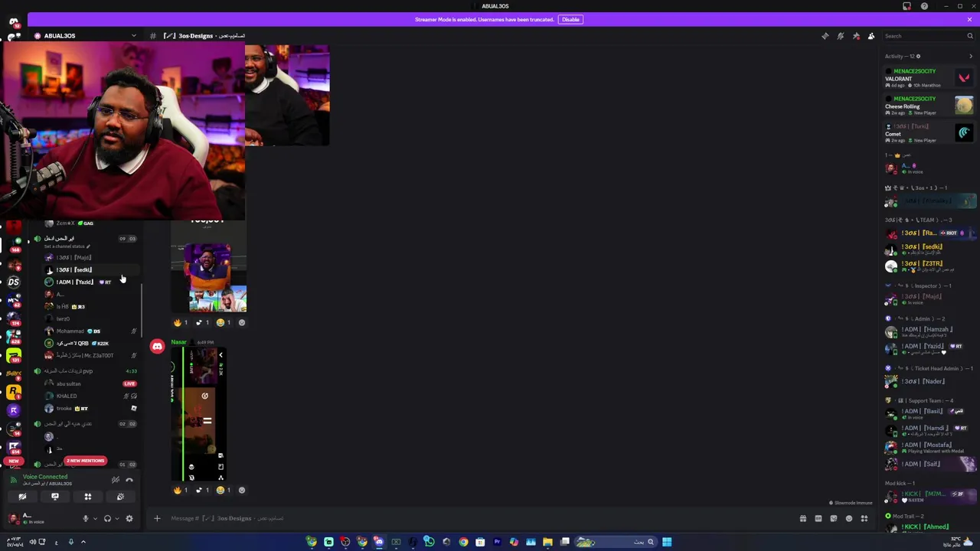Viewport: 980px width, 551px height.
Task: Jump to NEW unread servers pill in sidebar
Action: click(13, 461)
